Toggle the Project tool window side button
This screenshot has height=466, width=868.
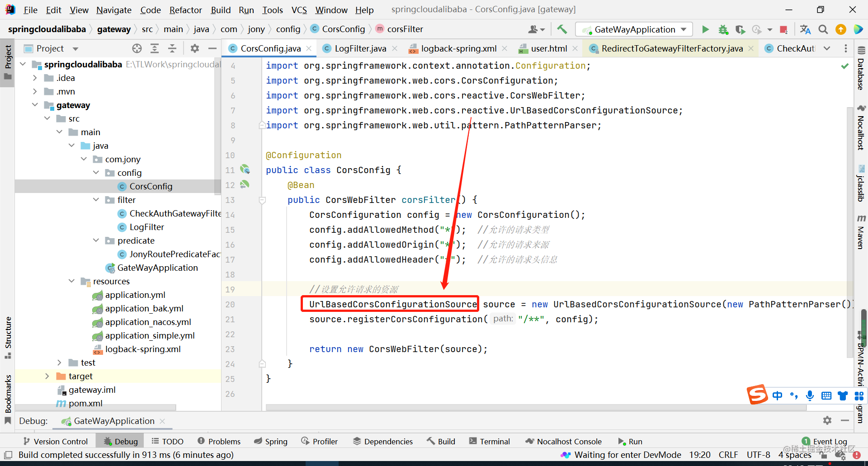pyautogui.click(x=8, y=62)
